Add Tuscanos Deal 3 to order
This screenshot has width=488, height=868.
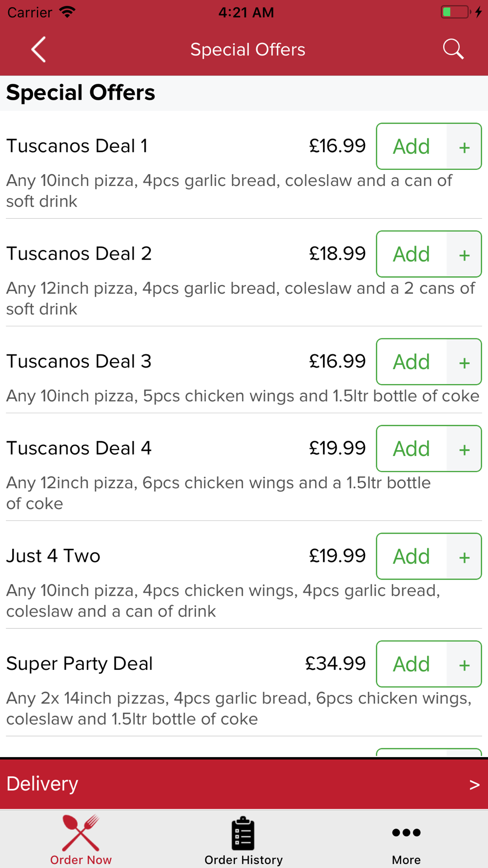[411, 362]
